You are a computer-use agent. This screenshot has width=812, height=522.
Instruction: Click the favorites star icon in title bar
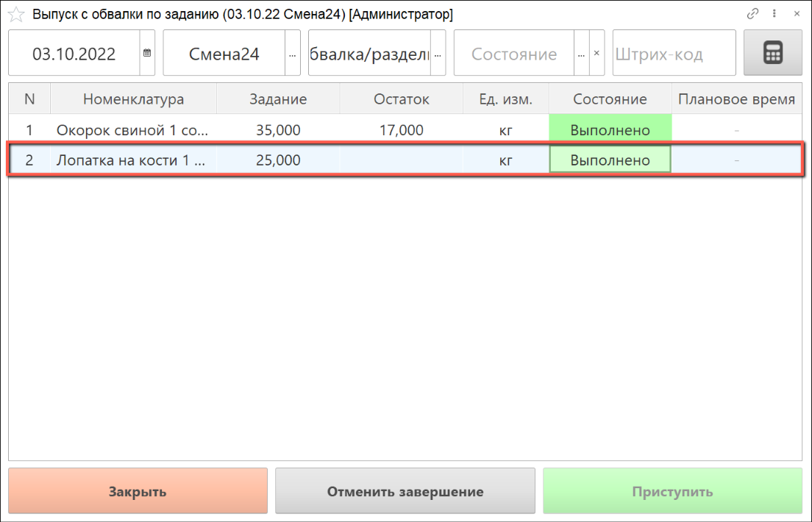[15, 15]
